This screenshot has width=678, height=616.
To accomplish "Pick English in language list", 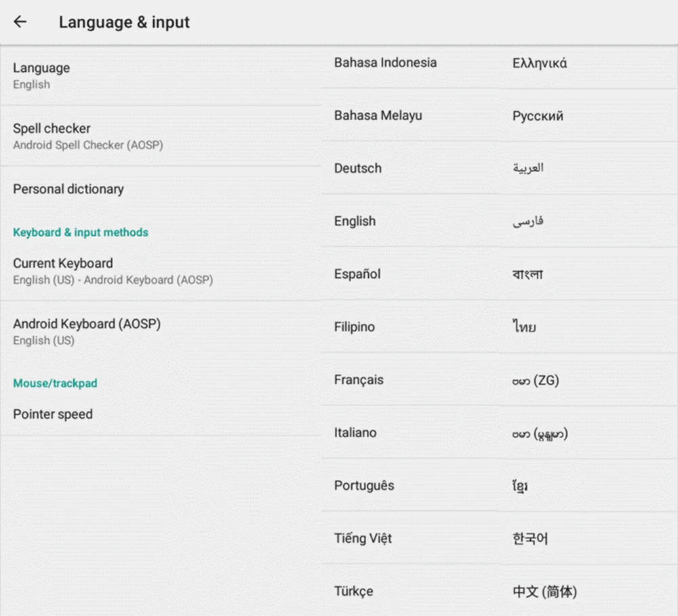I will point(355,221).
